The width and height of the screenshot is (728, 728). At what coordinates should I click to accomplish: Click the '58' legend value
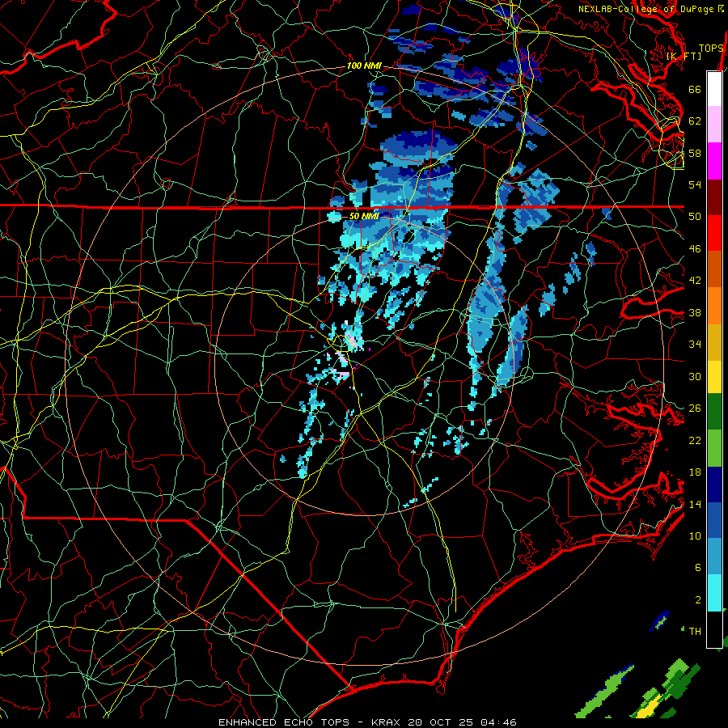tap(695, 153)
